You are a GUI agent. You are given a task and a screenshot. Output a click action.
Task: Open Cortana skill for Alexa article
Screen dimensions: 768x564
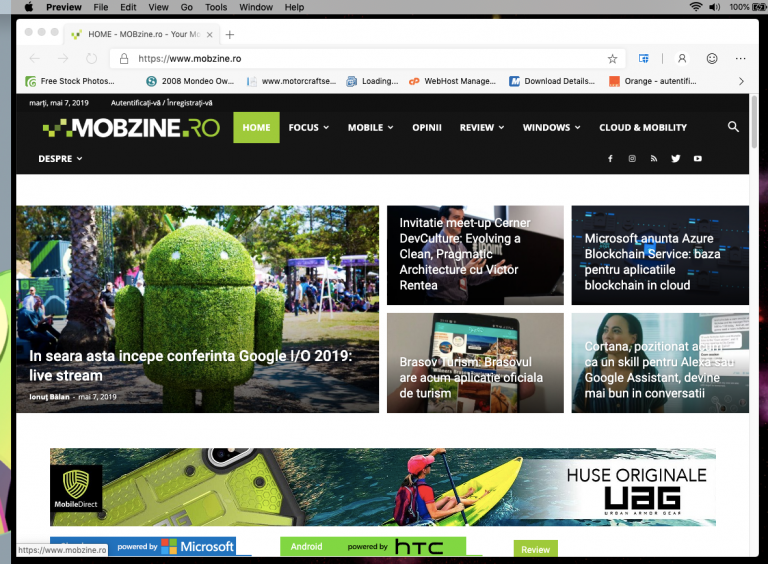pos(660,363)
